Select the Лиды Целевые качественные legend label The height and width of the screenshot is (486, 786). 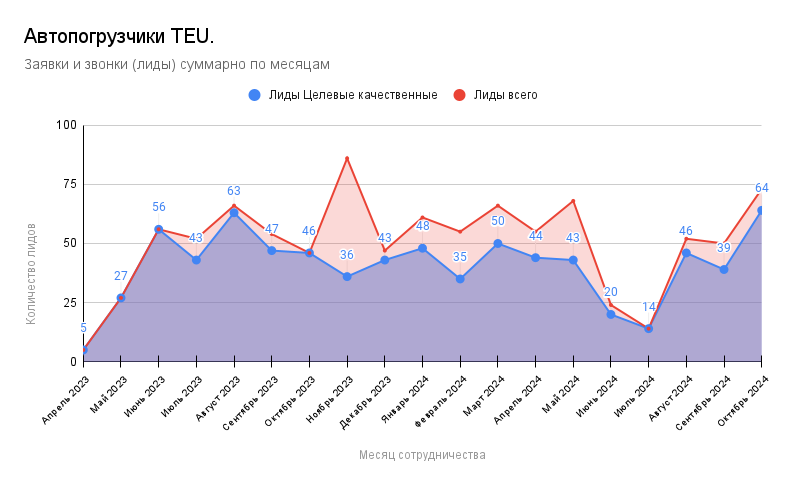pyautogui.click(x=354, y=95)
